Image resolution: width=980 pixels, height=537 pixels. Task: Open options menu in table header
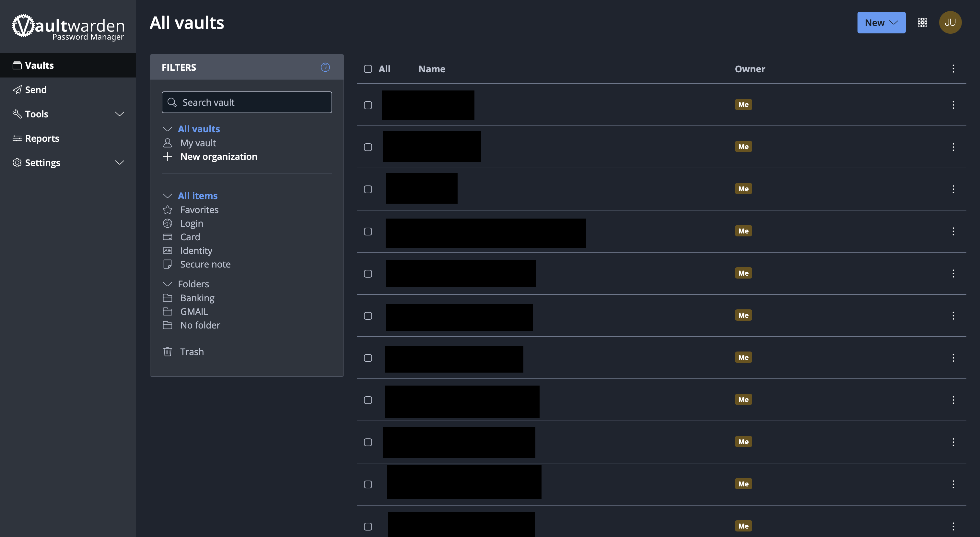pyautogui.click(x=953, y=68)
